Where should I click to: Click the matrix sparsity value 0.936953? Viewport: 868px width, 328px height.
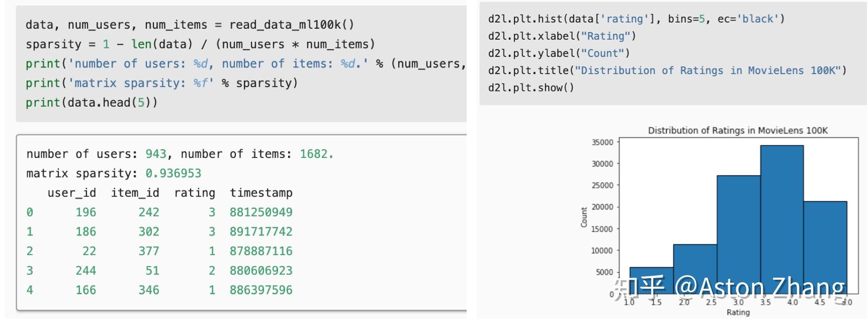173,174
